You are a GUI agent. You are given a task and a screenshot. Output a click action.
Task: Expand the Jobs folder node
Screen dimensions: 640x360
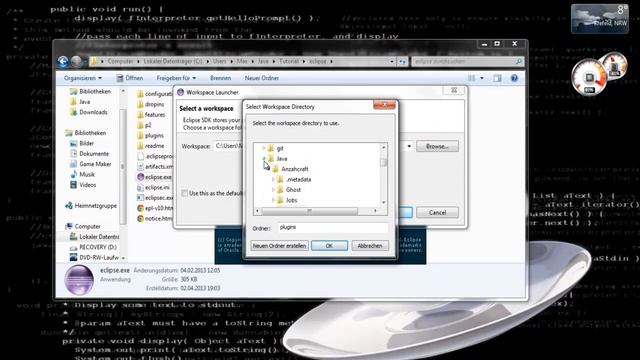273,200
